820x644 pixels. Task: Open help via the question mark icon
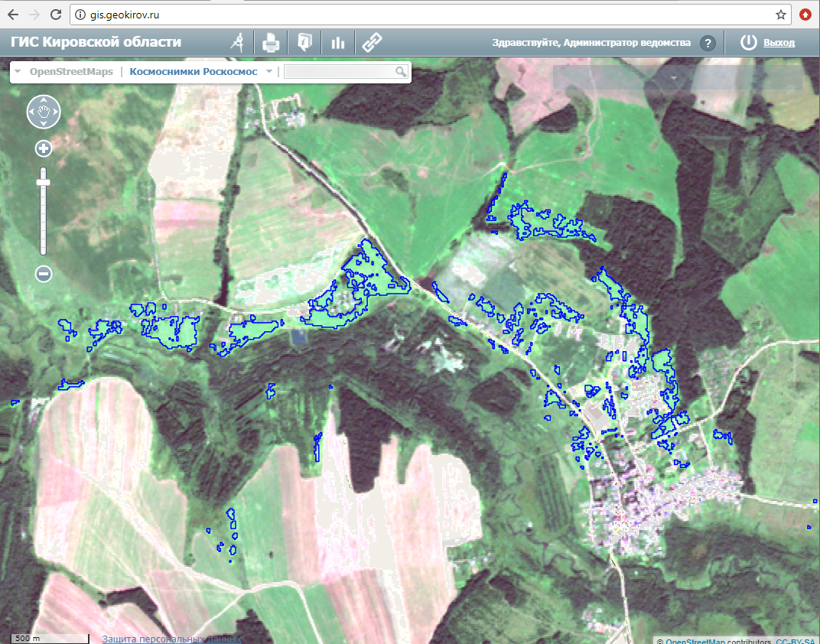708,43
